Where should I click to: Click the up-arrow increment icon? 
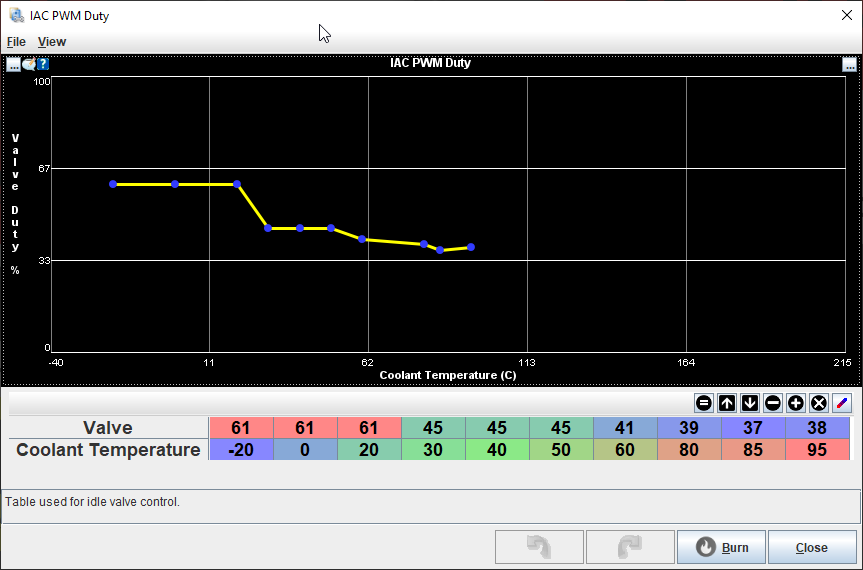point(727,403)
